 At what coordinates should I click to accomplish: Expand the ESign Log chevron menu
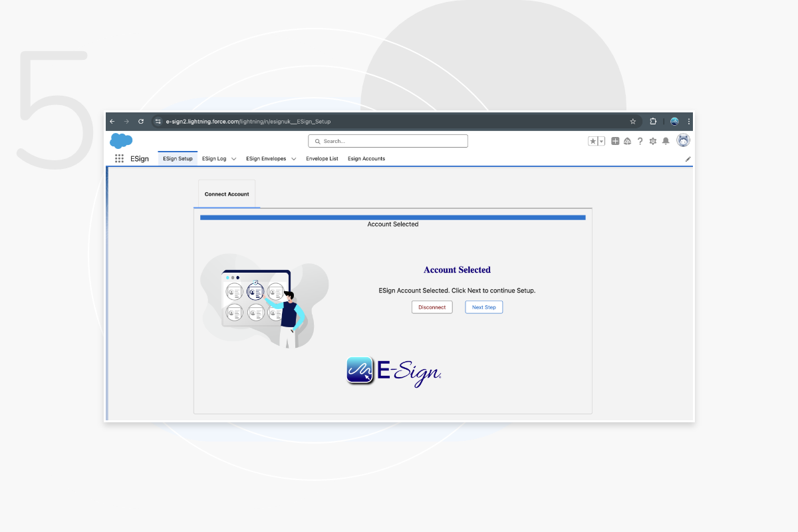[x=233, y=159]
